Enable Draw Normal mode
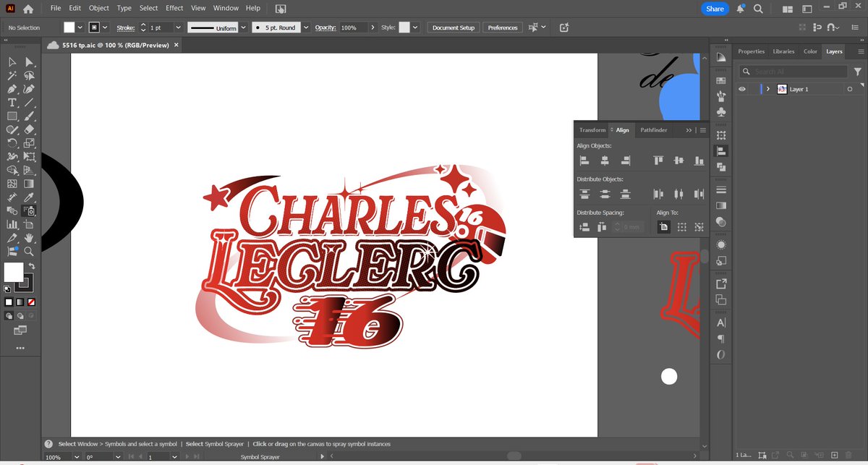 pyautogui.click(x=9, y=316)
